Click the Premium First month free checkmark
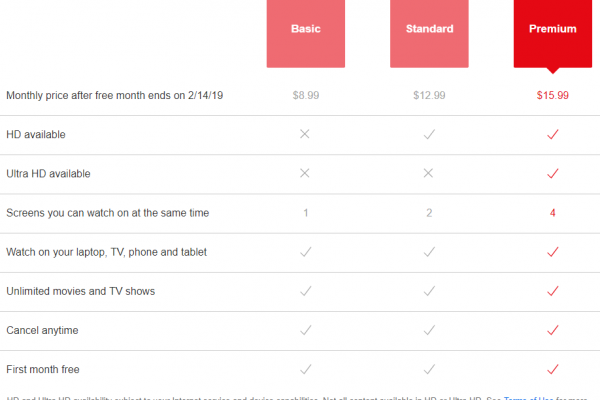The image size is (600, 400). pos(553,369)
